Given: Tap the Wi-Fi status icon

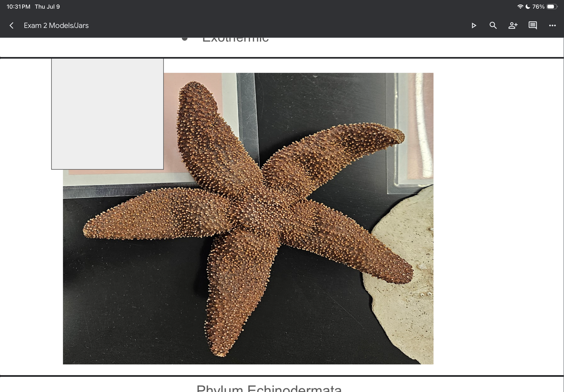Looking at the screenshot, I should pos(520,7).
